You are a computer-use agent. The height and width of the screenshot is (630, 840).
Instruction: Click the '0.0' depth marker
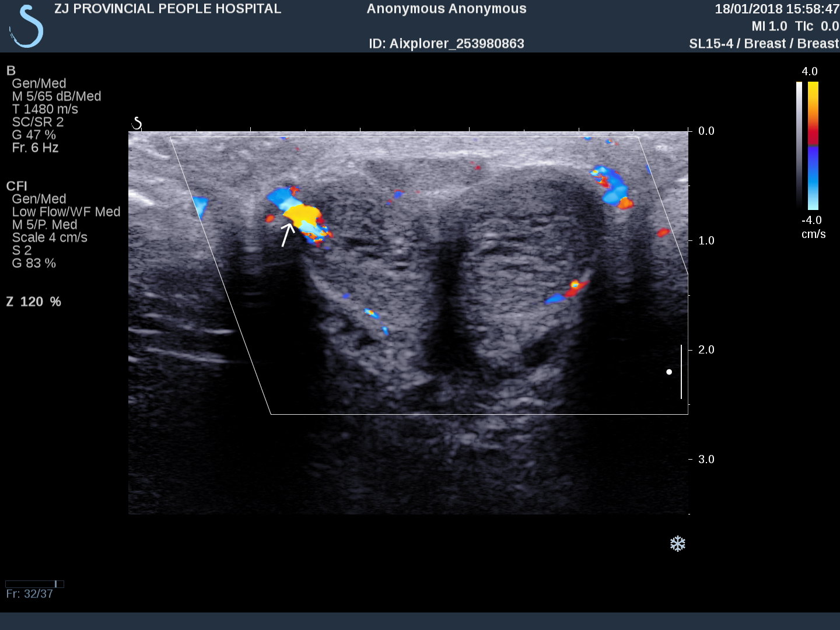[x=706, y=131]
